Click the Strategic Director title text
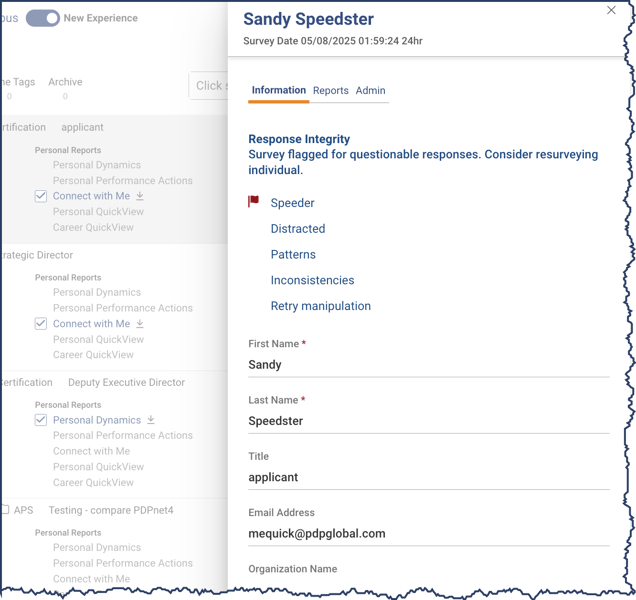Screen dimensions: 636x600 38,255
